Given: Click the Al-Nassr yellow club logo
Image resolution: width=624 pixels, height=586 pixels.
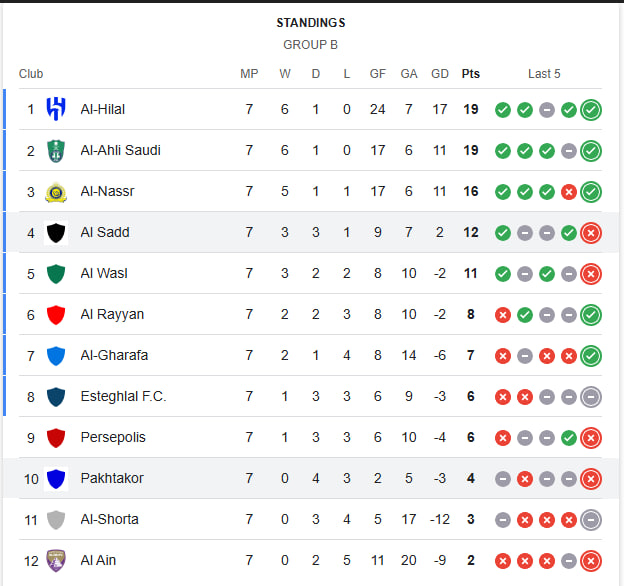Looking at the screenshot, I should [x=56, y=191].
